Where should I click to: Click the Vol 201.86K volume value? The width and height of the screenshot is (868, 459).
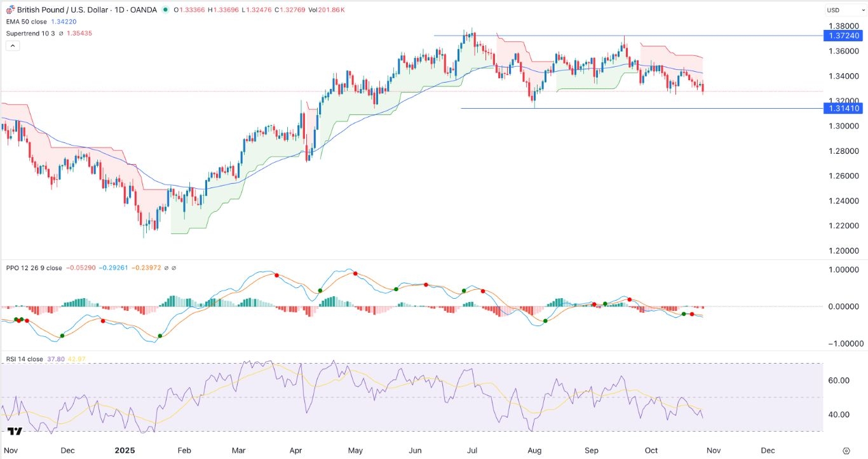coord(332,10)
